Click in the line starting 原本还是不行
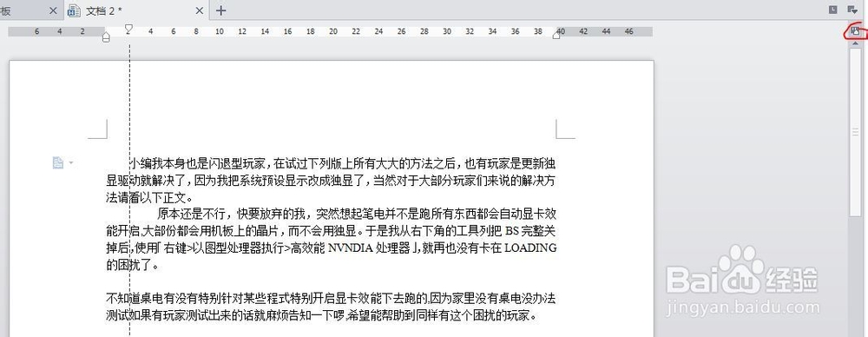This screenshot has height=337, width=868. pos(357,214)
